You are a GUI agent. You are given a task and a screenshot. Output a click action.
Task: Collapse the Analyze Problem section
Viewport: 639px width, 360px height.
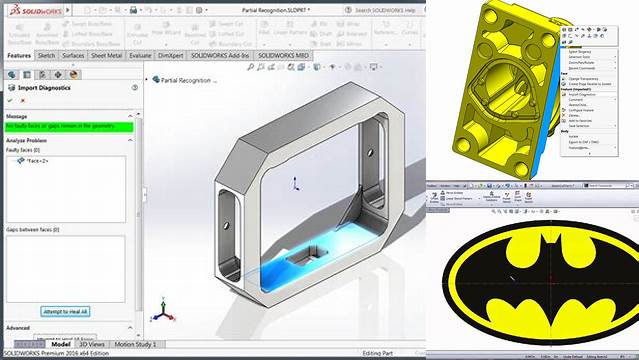point(130,140)
